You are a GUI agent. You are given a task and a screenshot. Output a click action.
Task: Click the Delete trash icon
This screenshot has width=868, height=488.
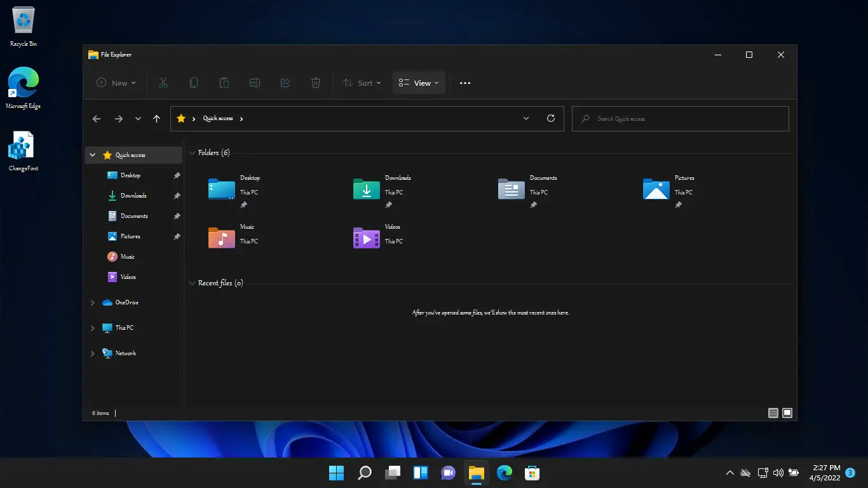(316, 83)
